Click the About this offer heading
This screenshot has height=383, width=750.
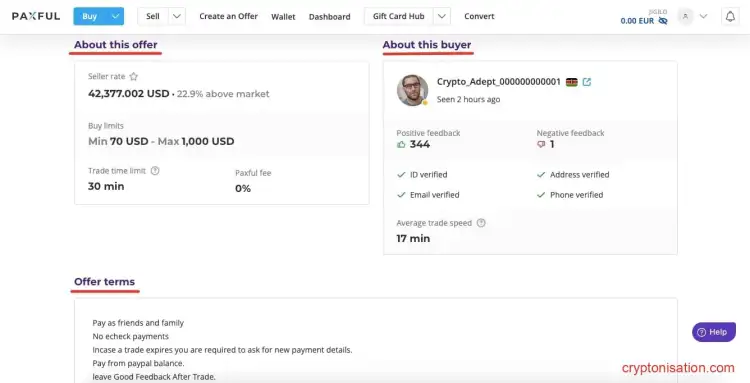(x=116, y=45)
